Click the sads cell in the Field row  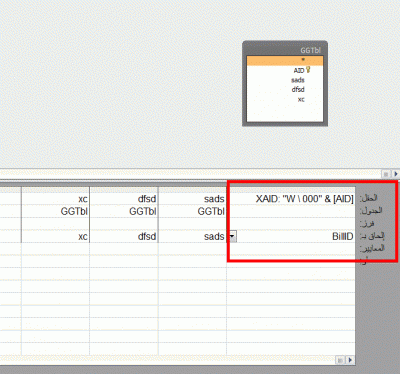coord(192,199)
